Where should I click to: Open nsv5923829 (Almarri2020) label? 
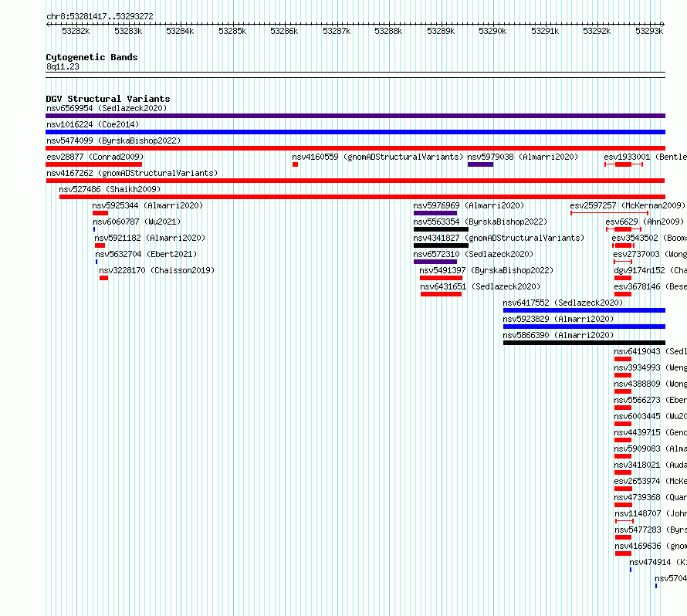point(558,319)
